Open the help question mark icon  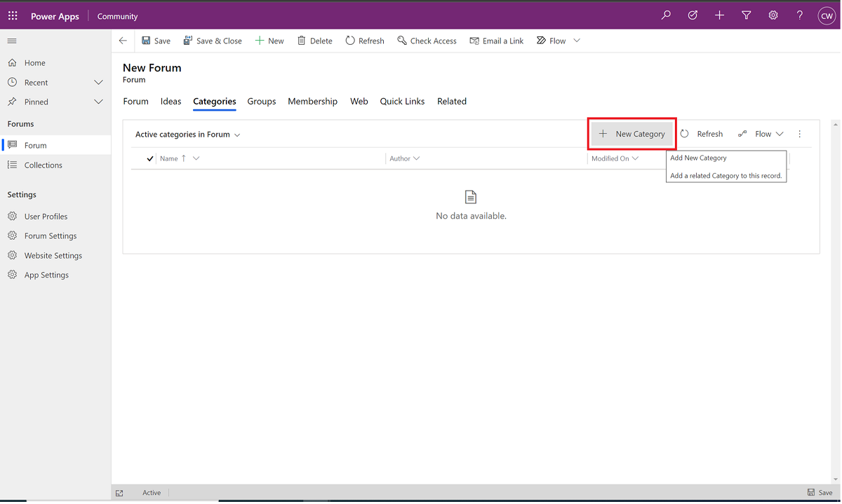(799, 15)
